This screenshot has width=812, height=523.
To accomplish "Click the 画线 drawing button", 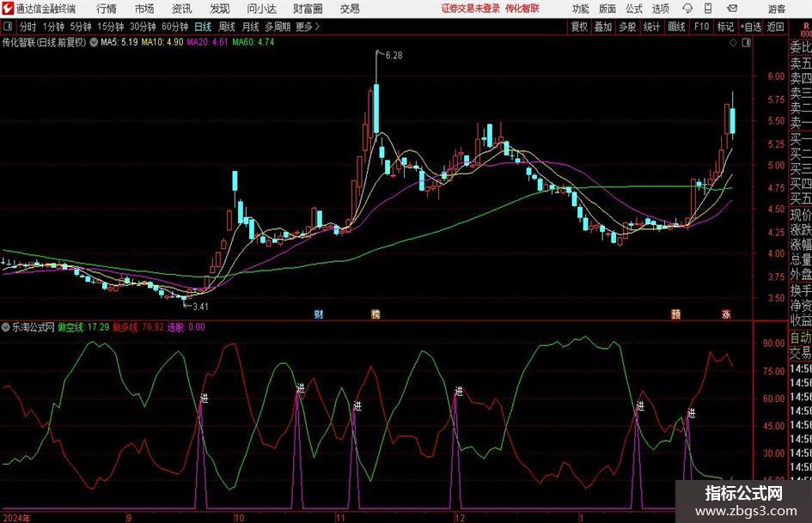I will click(x=677, y=27).
